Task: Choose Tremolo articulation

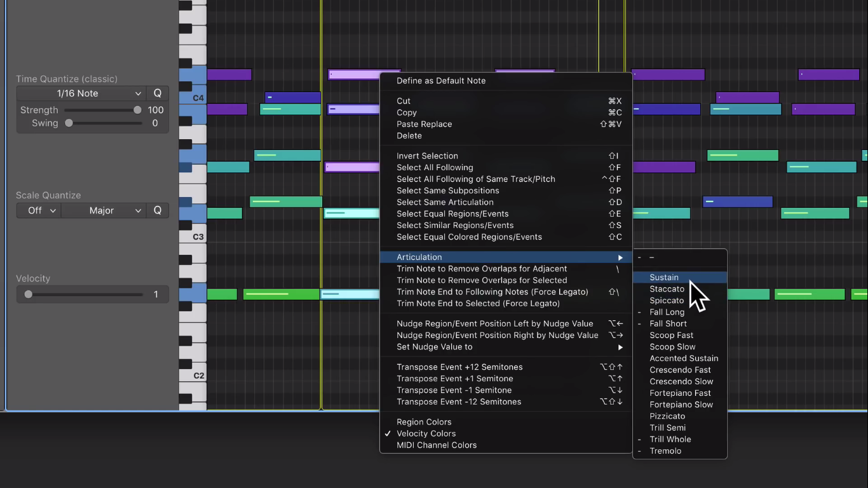Action: tap(680, 451)
